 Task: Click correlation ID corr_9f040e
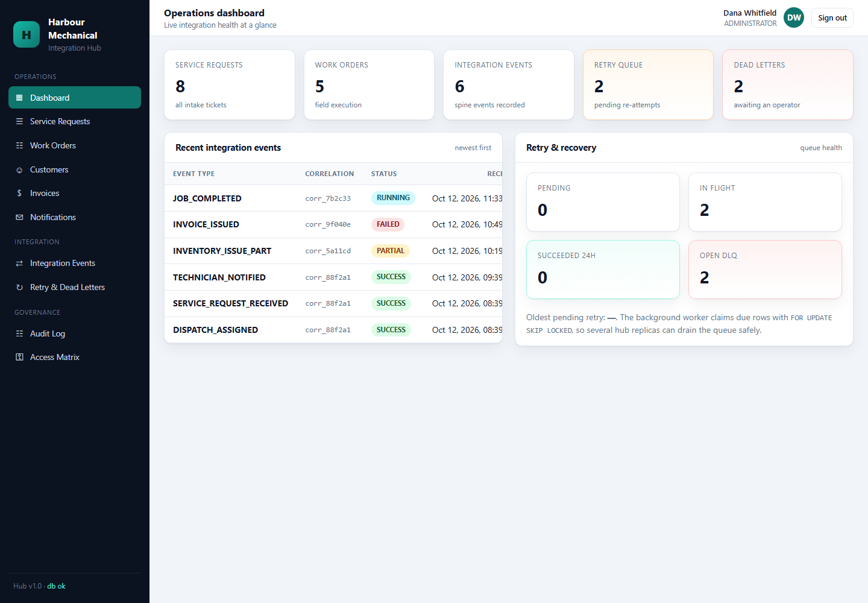[328, 224]
